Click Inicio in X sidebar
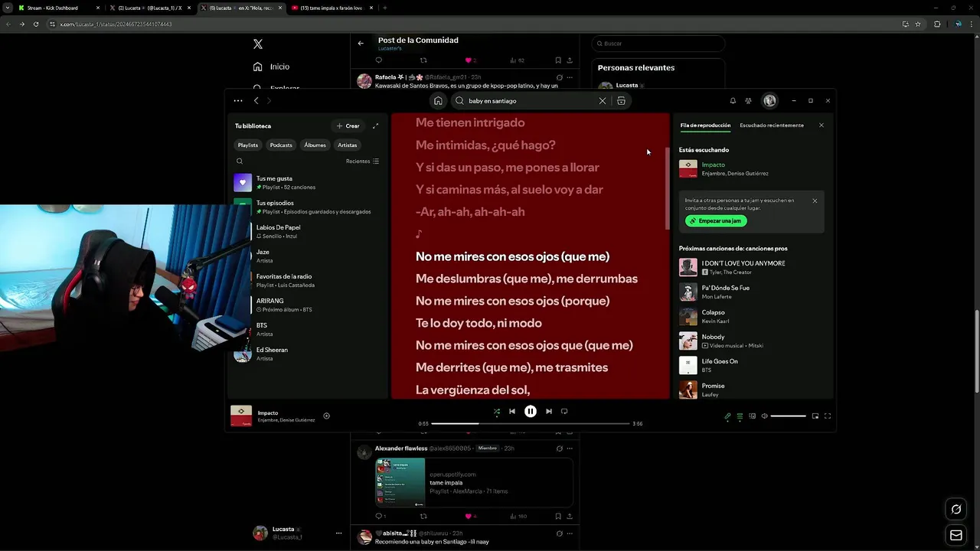The image size is (980, 551). 271,67
